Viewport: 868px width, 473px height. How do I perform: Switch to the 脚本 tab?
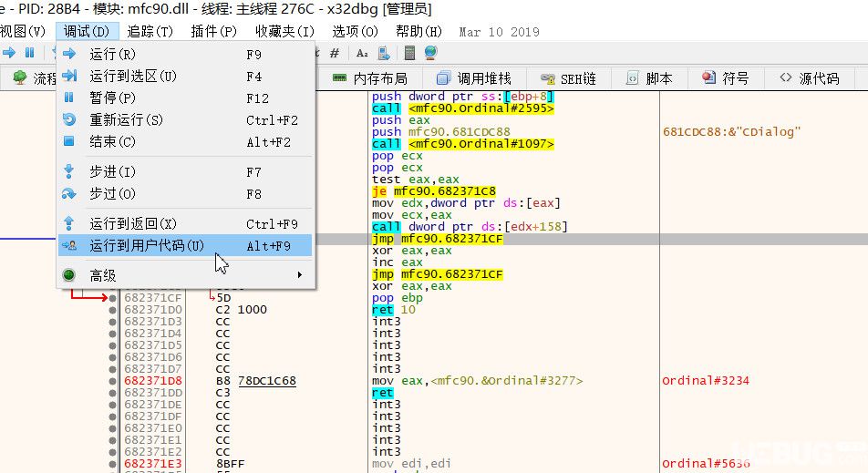pos(649,78)
